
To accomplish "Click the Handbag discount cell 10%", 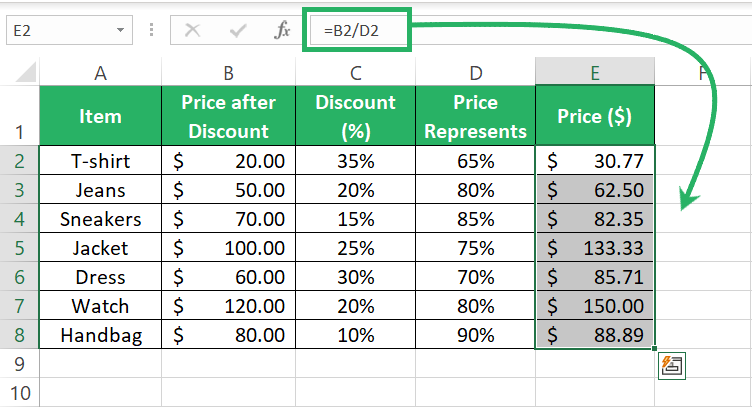I will tap(355, 335).
